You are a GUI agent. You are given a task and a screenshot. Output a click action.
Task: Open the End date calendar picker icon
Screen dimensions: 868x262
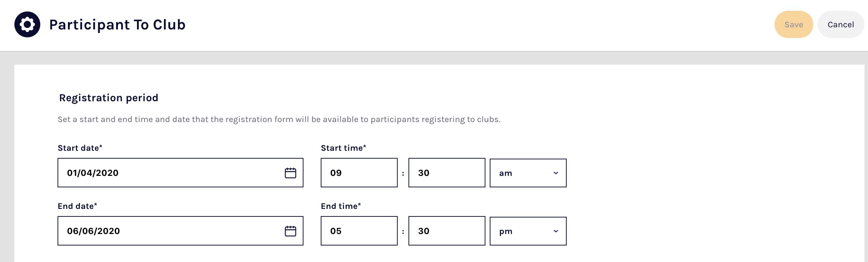291,231
